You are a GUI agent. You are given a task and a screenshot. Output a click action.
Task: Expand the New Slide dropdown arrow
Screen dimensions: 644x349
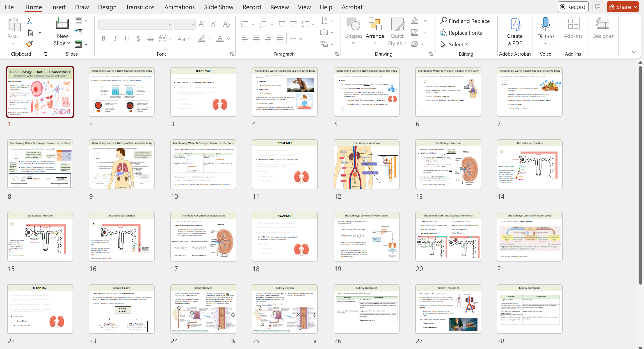[69, 43]
